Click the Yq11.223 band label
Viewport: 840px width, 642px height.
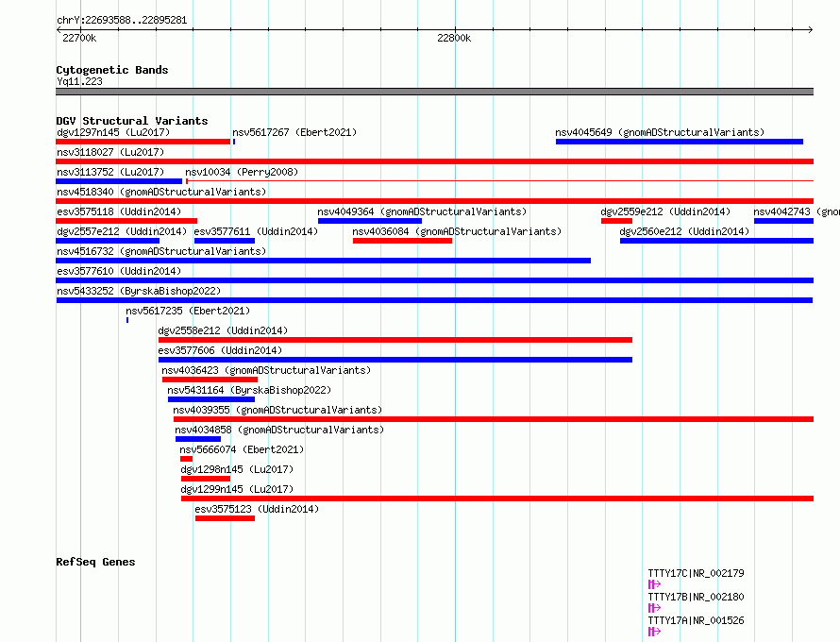point(80,81)
